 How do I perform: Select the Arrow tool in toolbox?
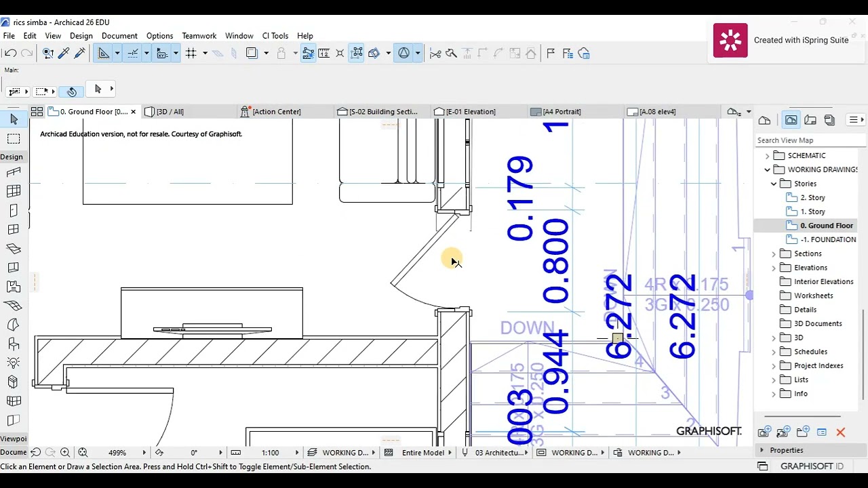14,119
